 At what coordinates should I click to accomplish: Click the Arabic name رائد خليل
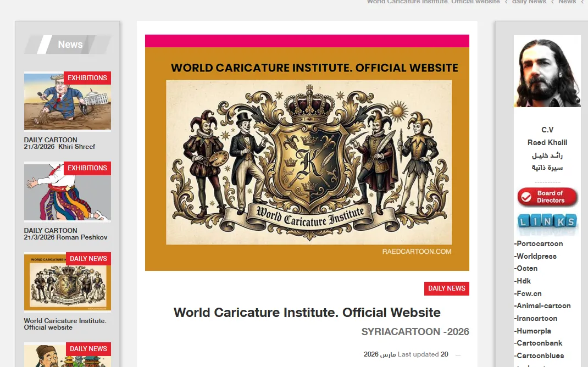point(547,155)
